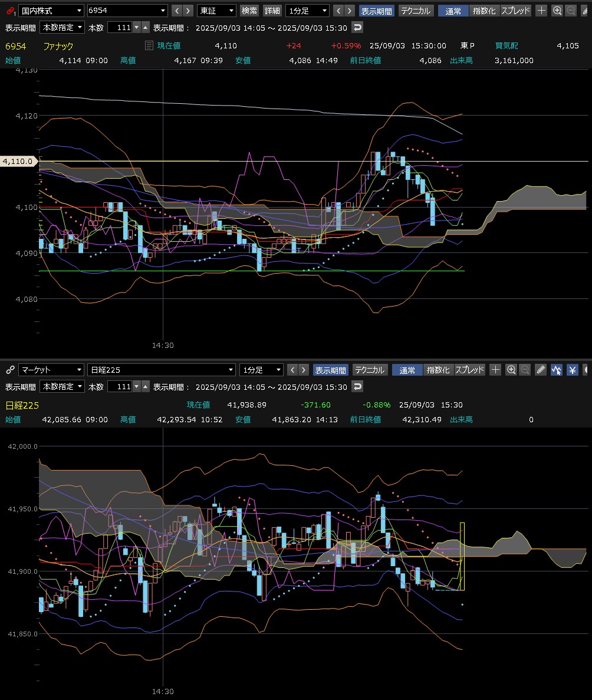This screenshot has height=700, width=592.
Task: Select 通常 display mode in Nikkei chart
Action: pyautogui.click(x=407, y=370)
